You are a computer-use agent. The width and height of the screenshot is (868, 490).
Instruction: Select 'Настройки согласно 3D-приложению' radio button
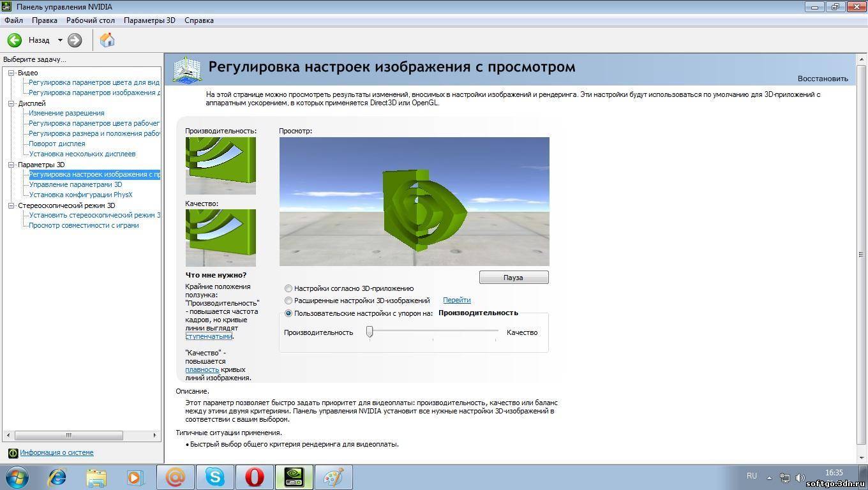(x=288, y=288)
